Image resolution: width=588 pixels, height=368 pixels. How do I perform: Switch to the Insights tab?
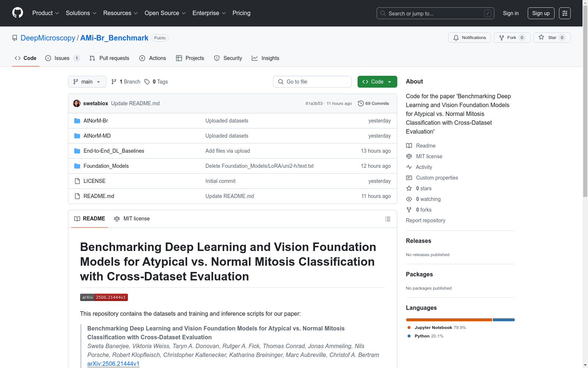265,58
